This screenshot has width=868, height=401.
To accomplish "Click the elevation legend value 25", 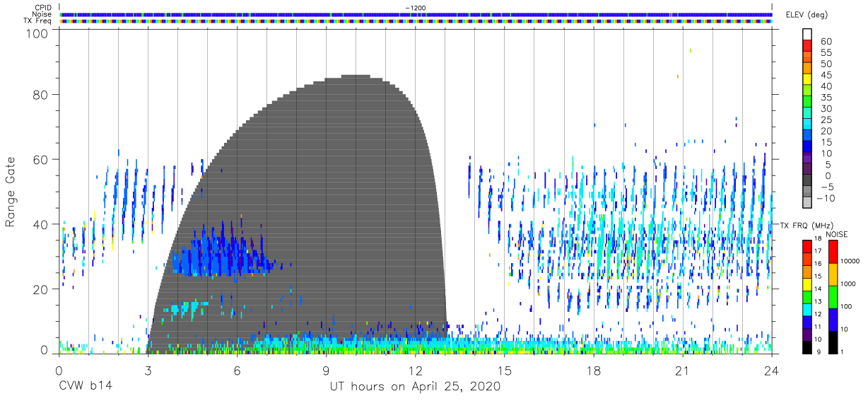I will pyautogui.click(x=826, y=120).
